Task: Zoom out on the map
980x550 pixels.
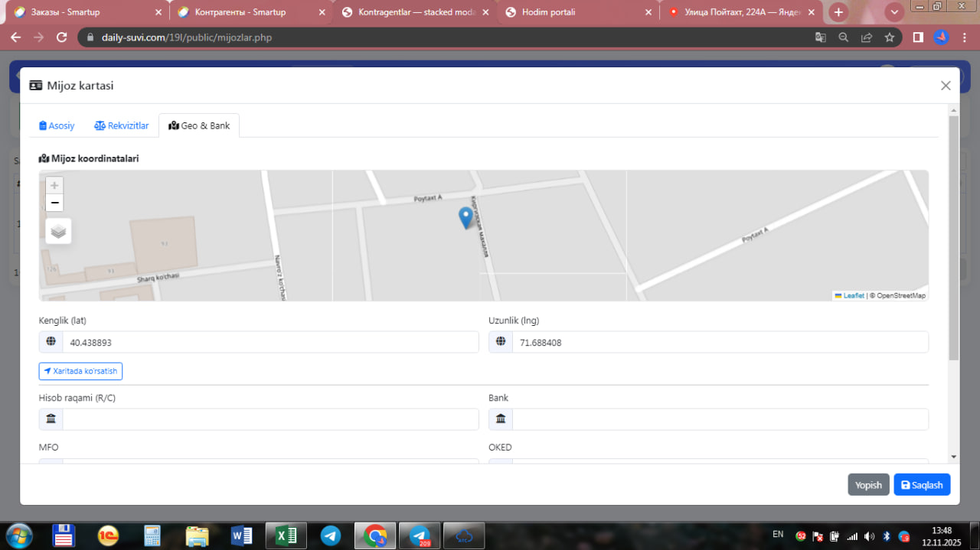Action: coord(54,203)
